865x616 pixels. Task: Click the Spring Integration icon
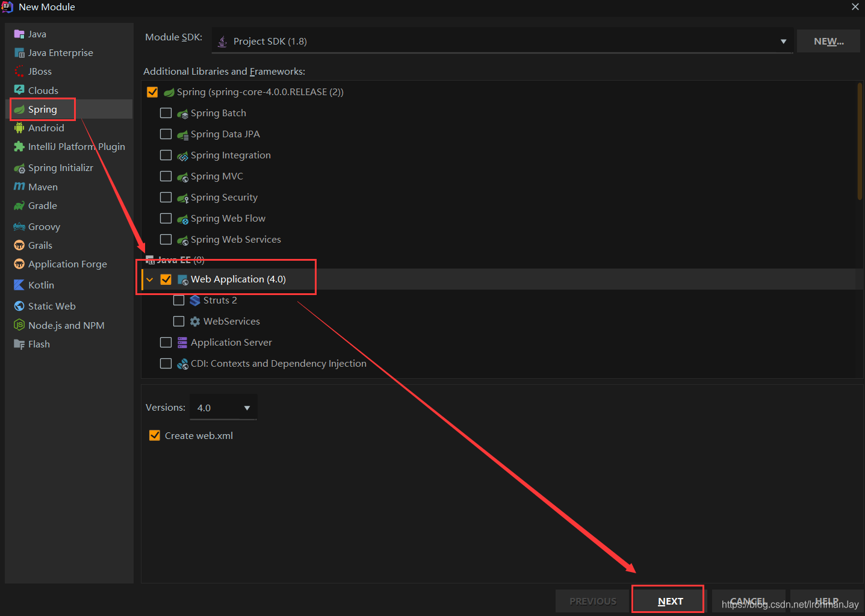[183, 156]
